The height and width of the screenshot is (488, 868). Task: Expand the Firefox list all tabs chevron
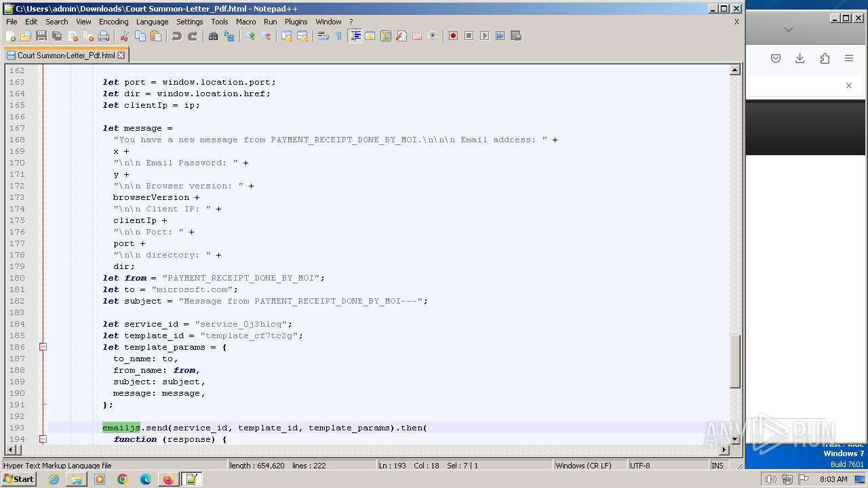(x=788, y=30)
